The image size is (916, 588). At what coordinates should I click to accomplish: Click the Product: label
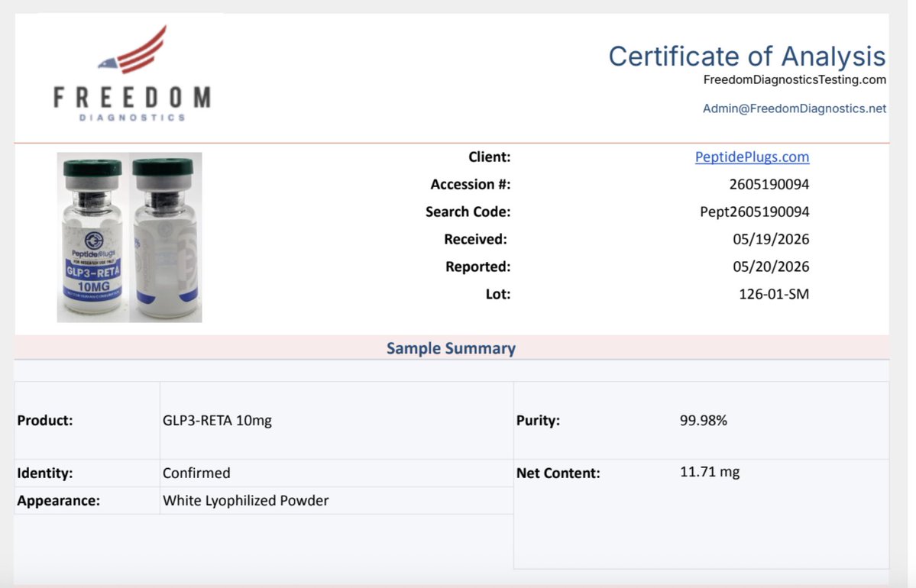pyautogui.click(x=45, y=421)
